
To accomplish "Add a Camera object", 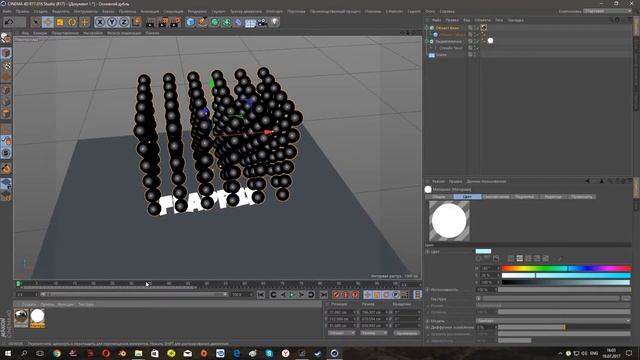I will (x=262, y=22).
